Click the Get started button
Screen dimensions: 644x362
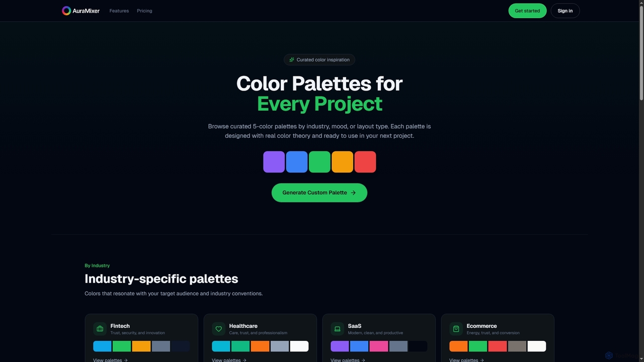click(x=527, y=11)
